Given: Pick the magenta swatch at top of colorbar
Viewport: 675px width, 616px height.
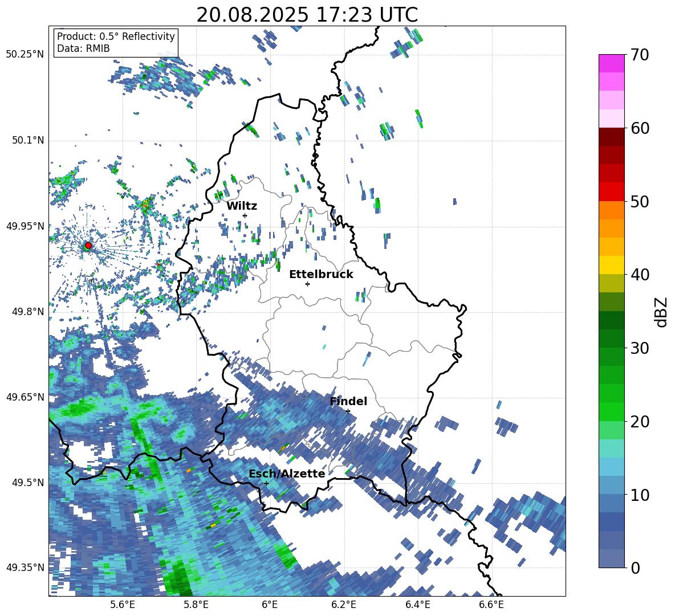Looking at the screenshot, I should coord(611,64).
